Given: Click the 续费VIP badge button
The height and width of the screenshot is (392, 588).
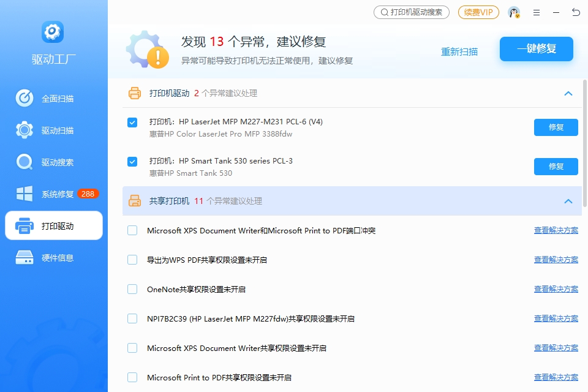Looking at the screenshot, I should tap(478, 12).
